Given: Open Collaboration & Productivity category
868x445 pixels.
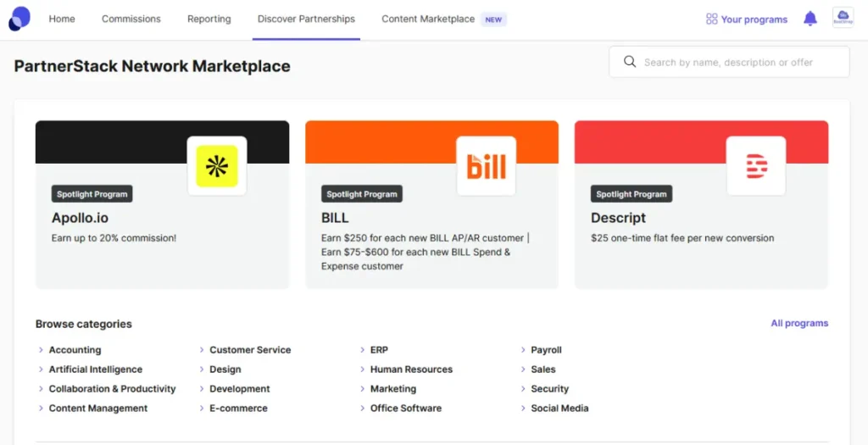Looking at the screenshot, I should [112, 388].
